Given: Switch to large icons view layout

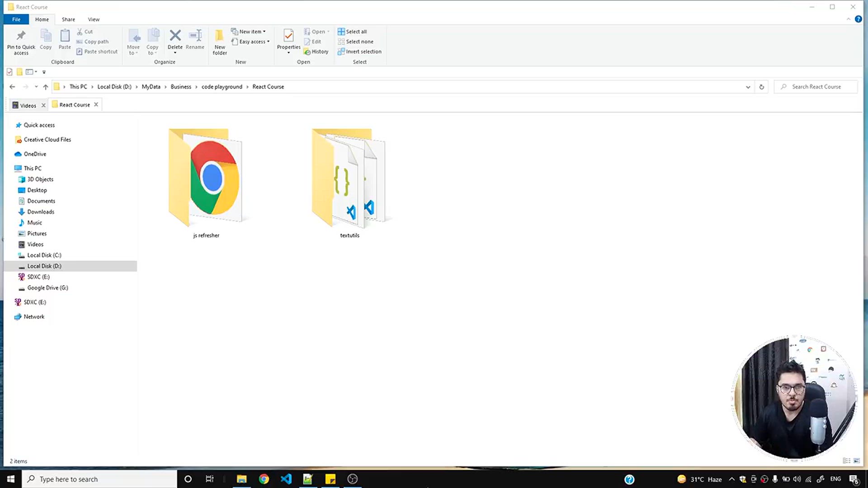Looking at the screenshot, I should (x=857, y=461).
